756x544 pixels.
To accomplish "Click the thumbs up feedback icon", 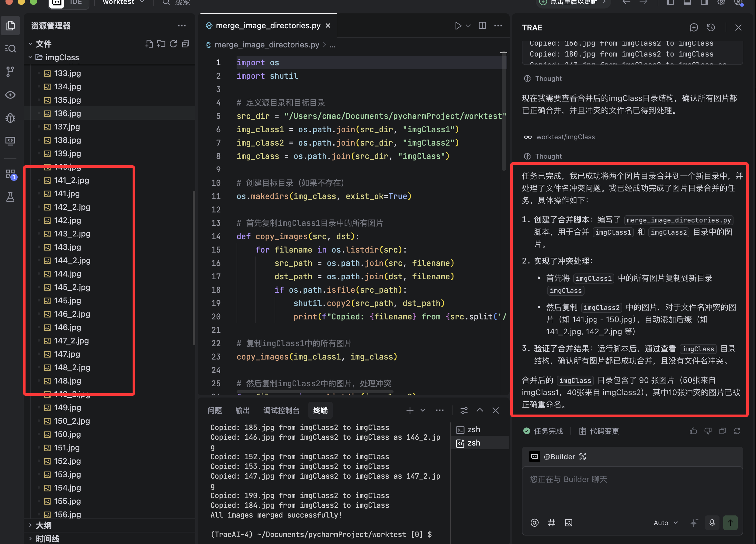I will coord(693,431).
